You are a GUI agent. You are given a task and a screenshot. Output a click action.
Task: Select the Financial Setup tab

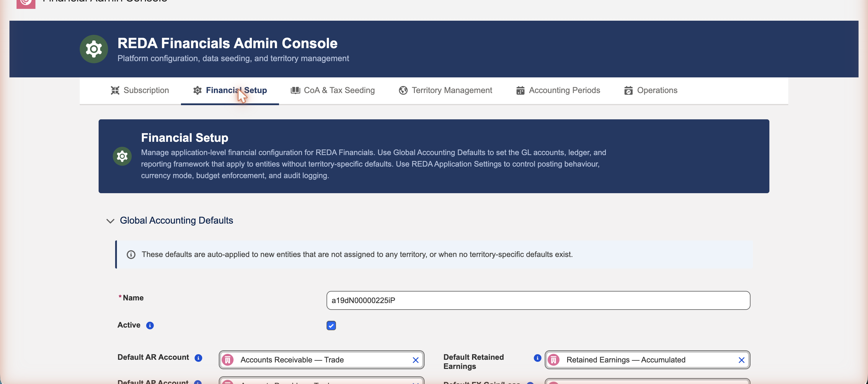[230, 90]
